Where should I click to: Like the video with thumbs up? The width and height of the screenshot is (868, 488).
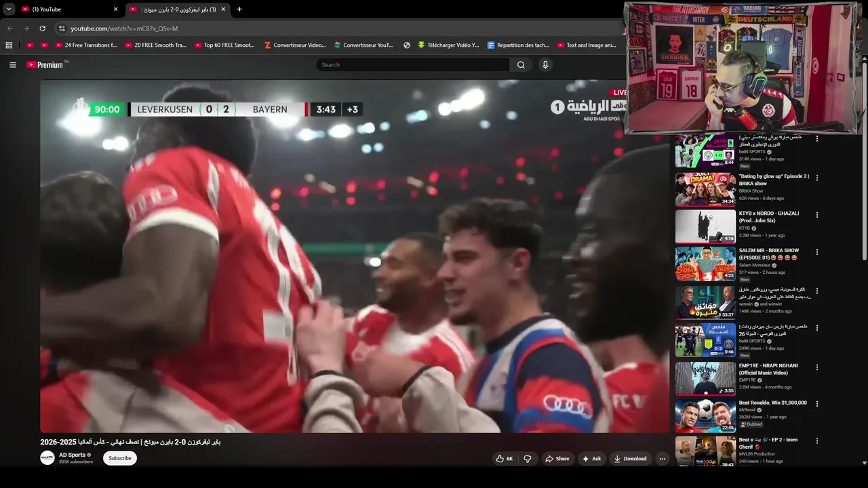click(505, 459)
